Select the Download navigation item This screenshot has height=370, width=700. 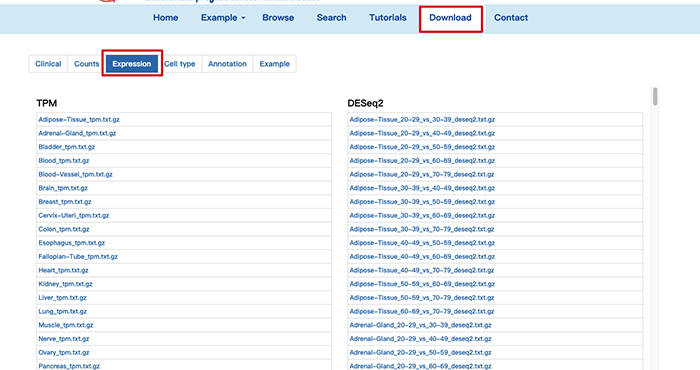pyautogui.click(x=450, y=18)
